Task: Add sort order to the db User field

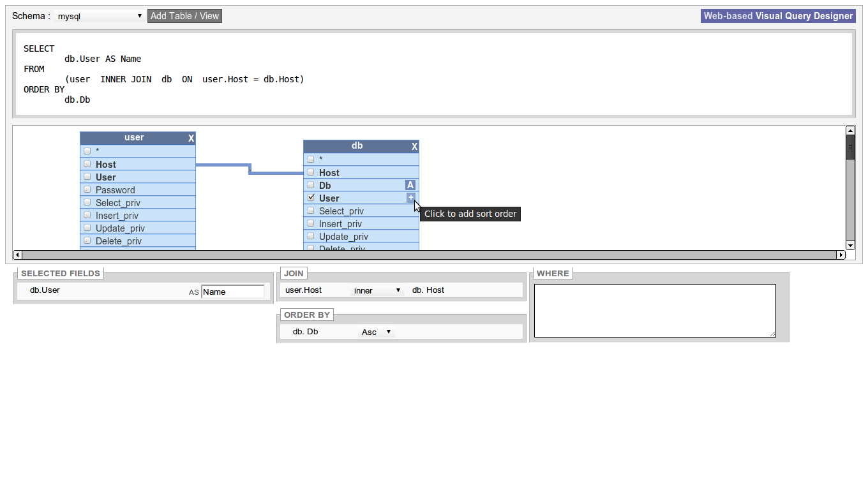Action: point(410,197)
